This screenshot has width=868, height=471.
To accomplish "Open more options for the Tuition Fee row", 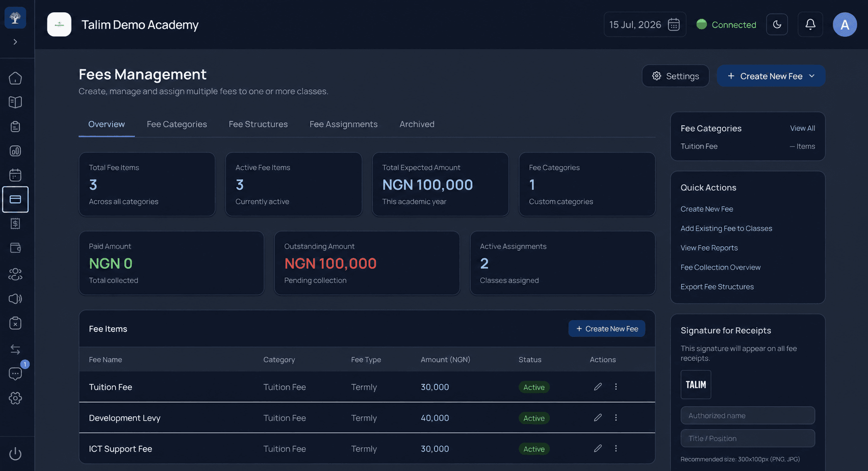I will (x=616, y=387).
